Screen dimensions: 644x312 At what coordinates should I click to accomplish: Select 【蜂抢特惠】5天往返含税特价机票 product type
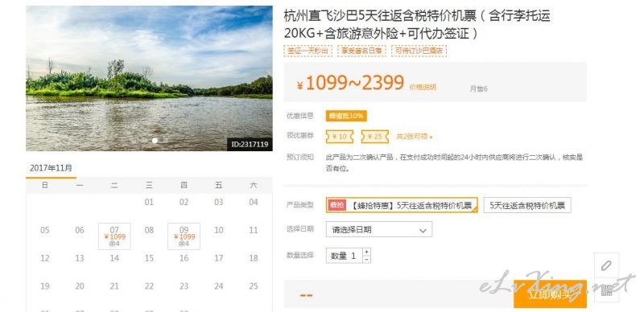[x=402, y=205]
